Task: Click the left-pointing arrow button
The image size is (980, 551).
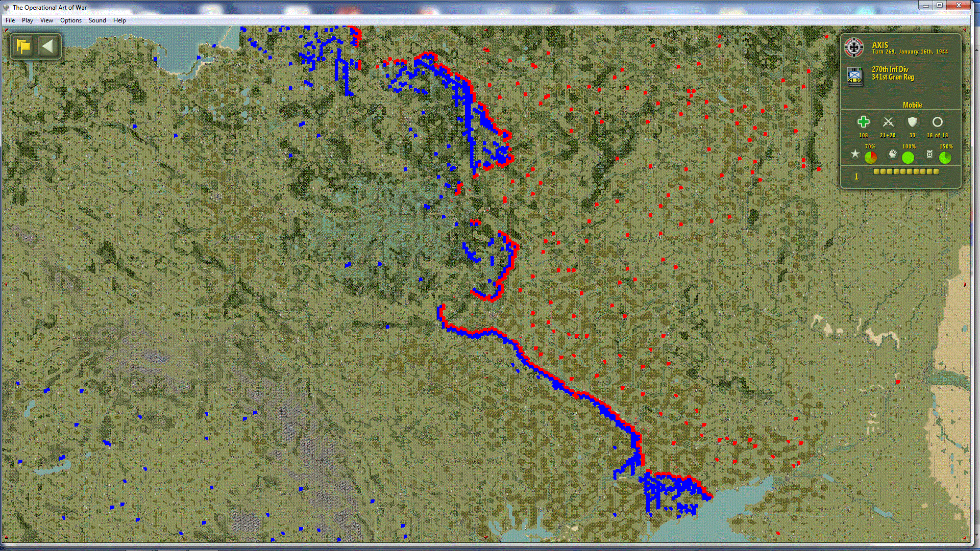Action: click(47, 46)
